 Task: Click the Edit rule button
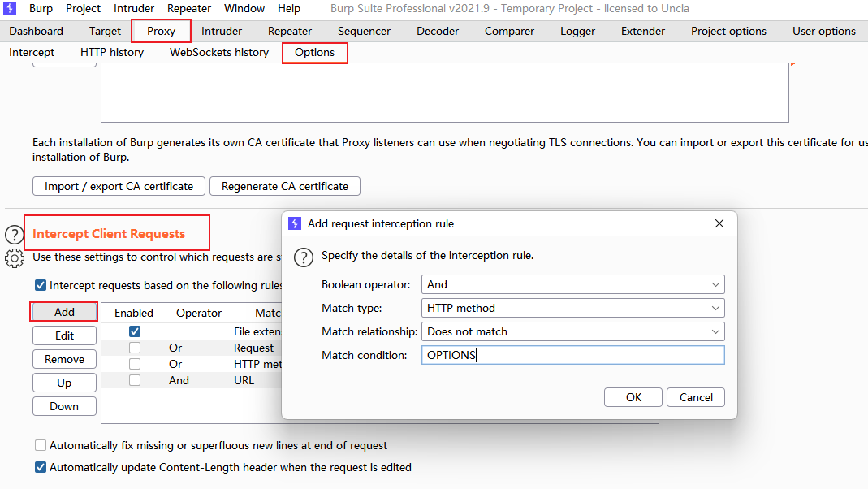coord(64,335)
